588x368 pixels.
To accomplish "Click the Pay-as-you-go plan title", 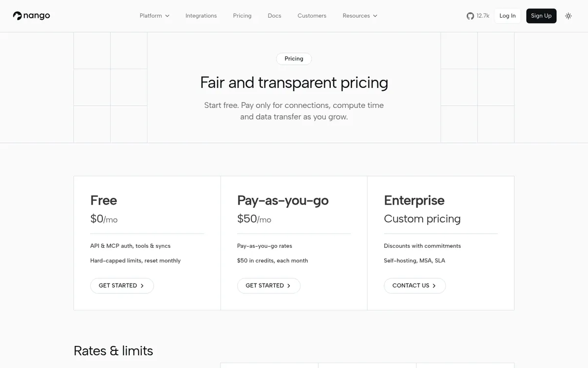I will click(283, 200).
